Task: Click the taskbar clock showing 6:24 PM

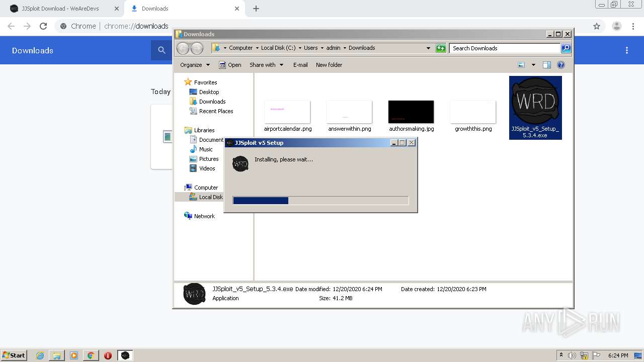Action: [x=618, y=355]
